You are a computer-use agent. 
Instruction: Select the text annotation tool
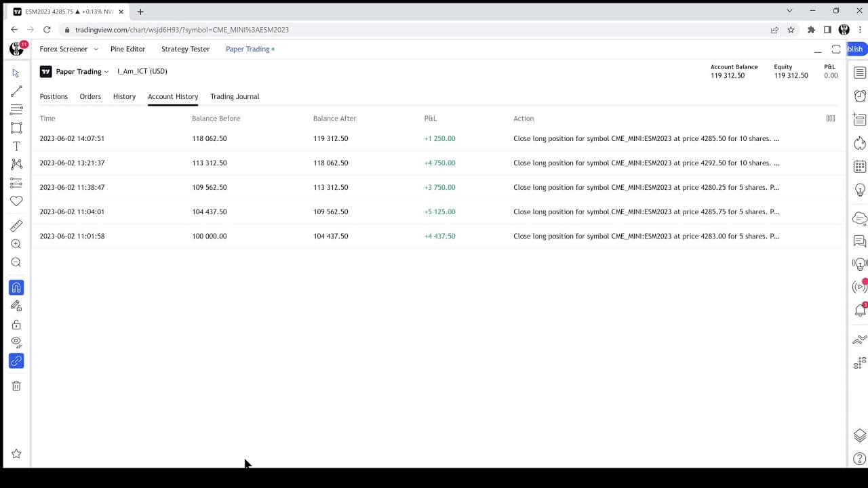(16, 146)
